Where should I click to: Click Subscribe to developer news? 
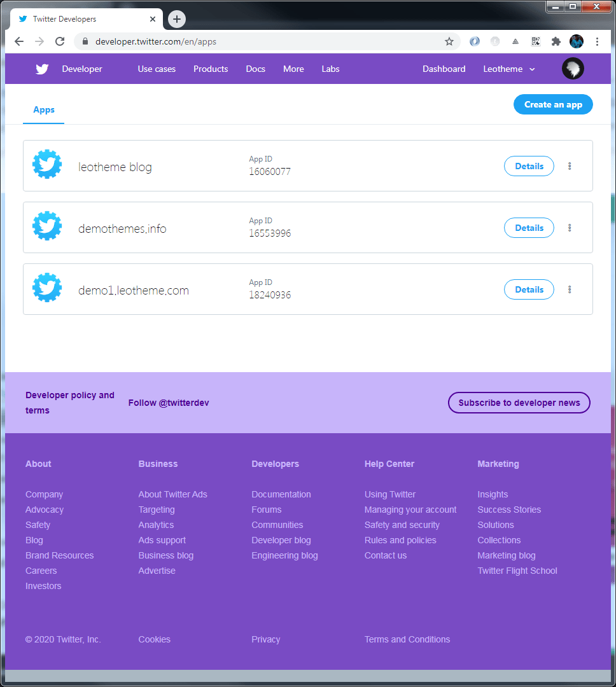click(x=519, y=403)
